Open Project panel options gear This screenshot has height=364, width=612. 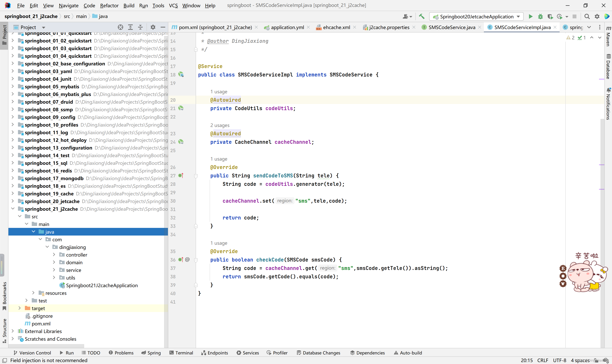coord(153,27)
